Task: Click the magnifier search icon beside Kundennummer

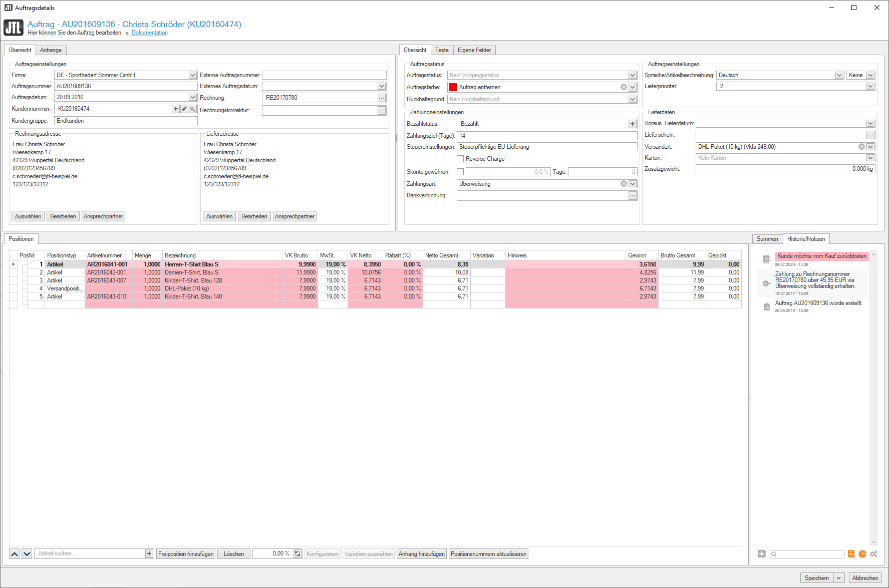Action: [x=193, y=109]
